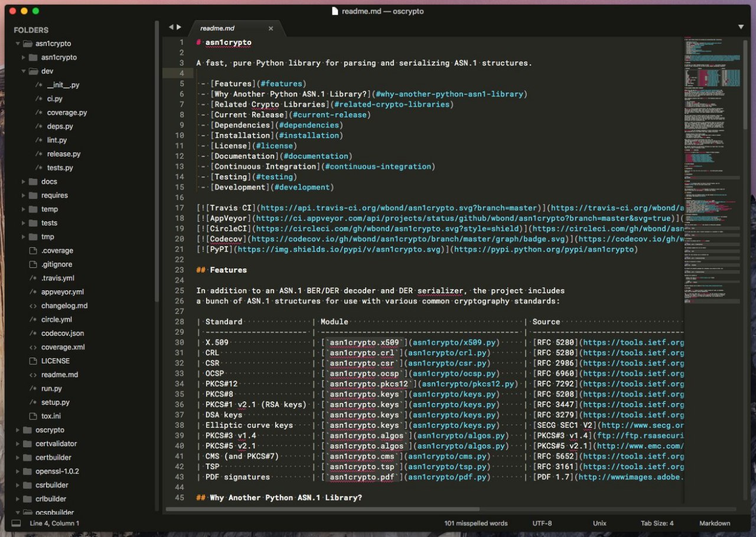Viewport: 756px width, 537px height.
Task: Collapse the dev folder
Action: (24, 71)
